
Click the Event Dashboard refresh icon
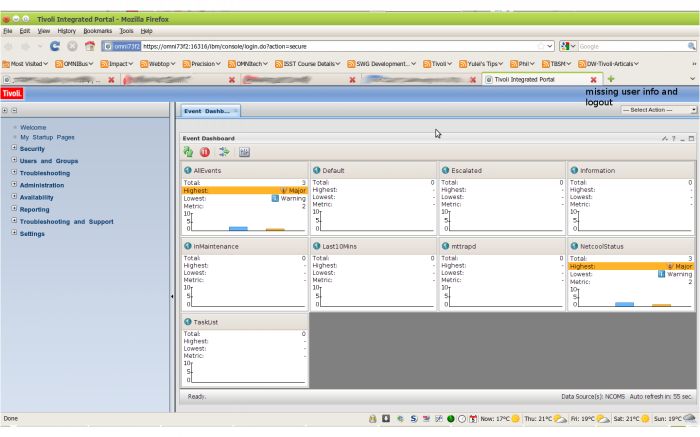click(188, 152)
